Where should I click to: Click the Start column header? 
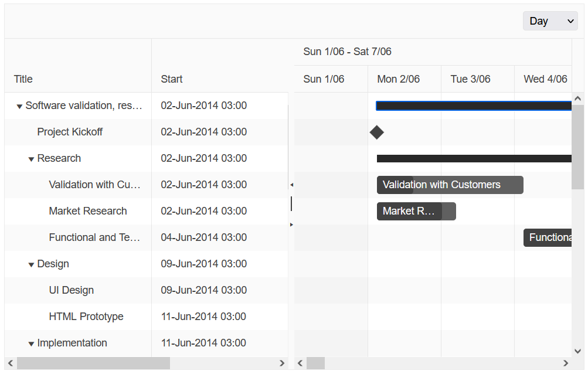[172, 79]
